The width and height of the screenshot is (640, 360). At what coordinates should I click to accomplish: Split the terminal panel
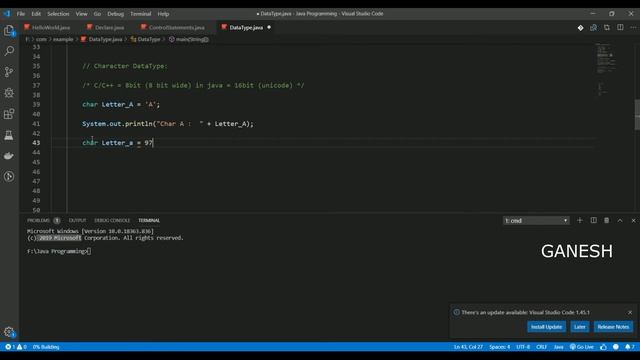pos(593,220)
